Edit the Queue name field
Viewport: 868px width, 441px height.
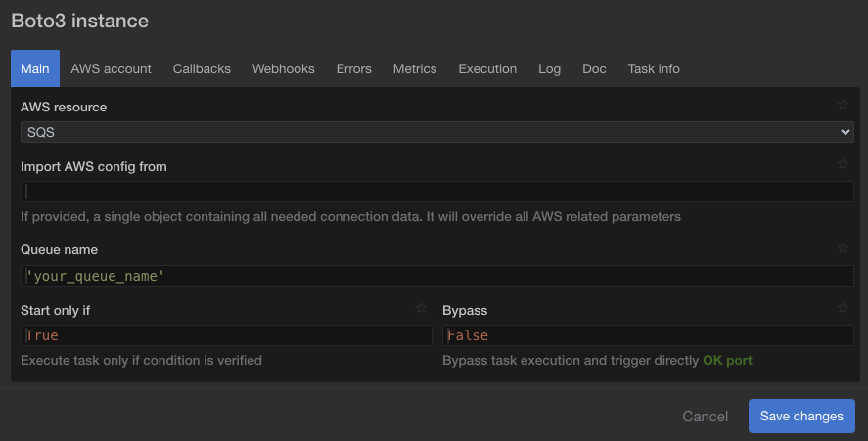(437, 276)
